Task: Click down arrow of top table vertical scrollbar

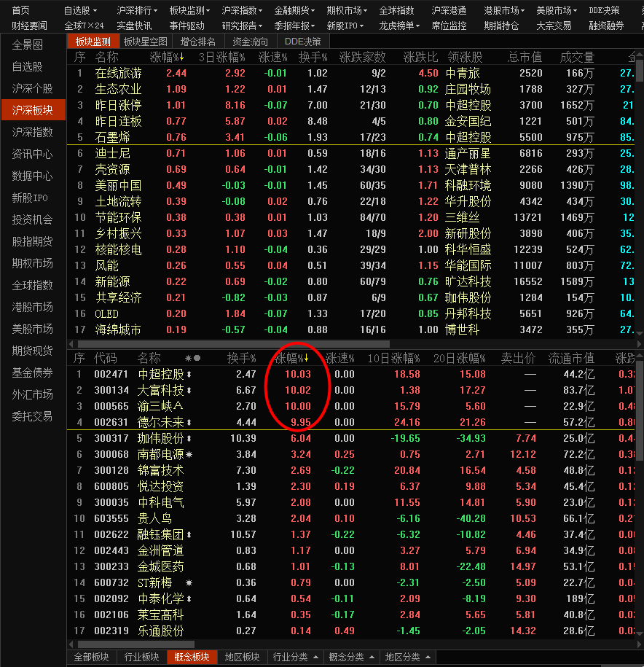Action: (x=640, y=334)
